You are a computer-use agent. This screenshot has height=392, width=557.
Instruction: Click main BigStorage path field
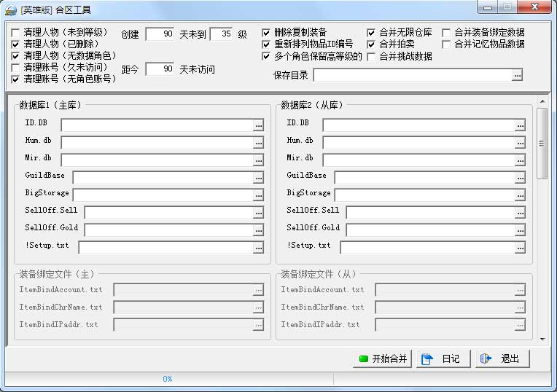tap(163, 195)
